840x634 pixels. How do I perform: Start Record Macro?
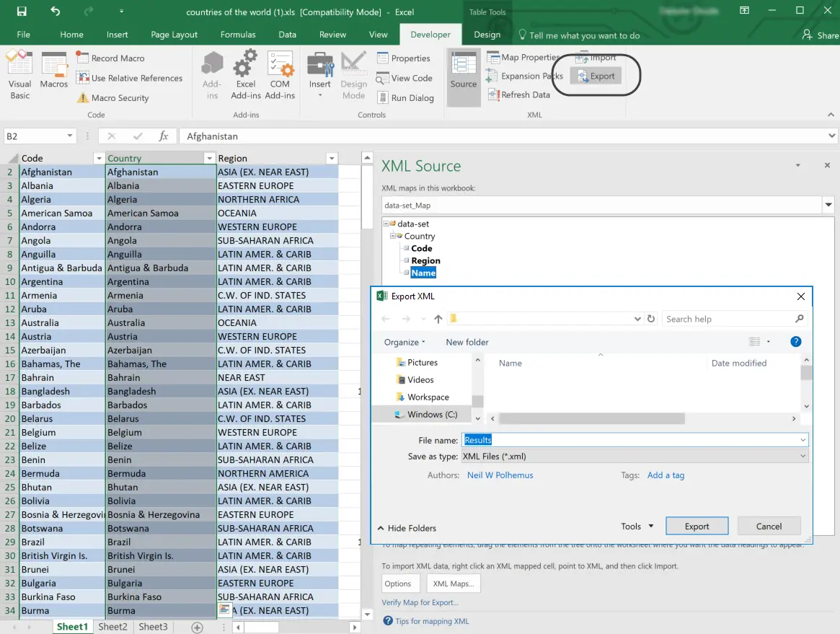pyautogui.click(x=110, y=58)
